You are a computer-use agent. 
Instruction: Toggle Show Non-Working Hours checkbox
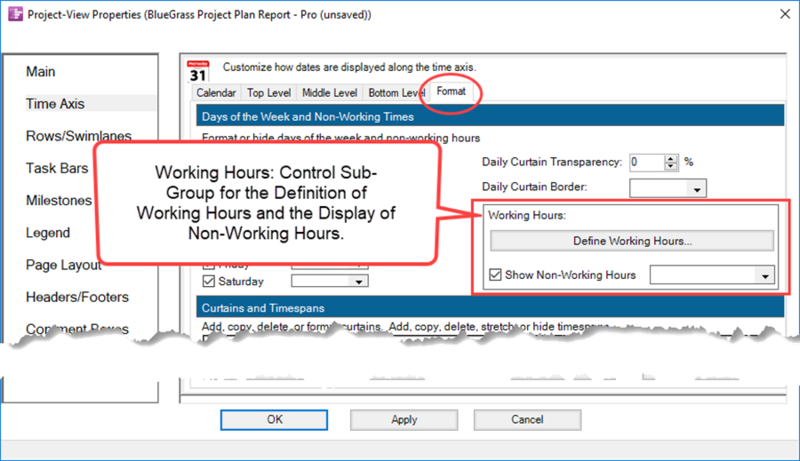(495, 275)
